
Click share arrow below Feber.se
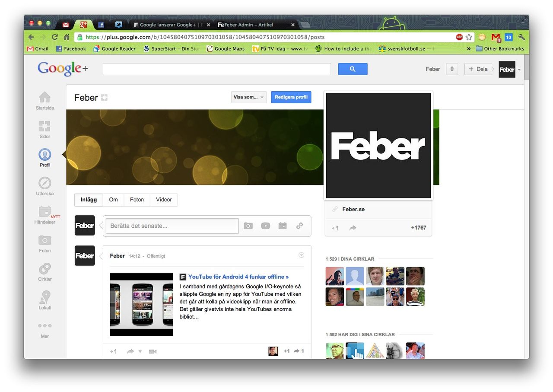(x=353, y=228)
